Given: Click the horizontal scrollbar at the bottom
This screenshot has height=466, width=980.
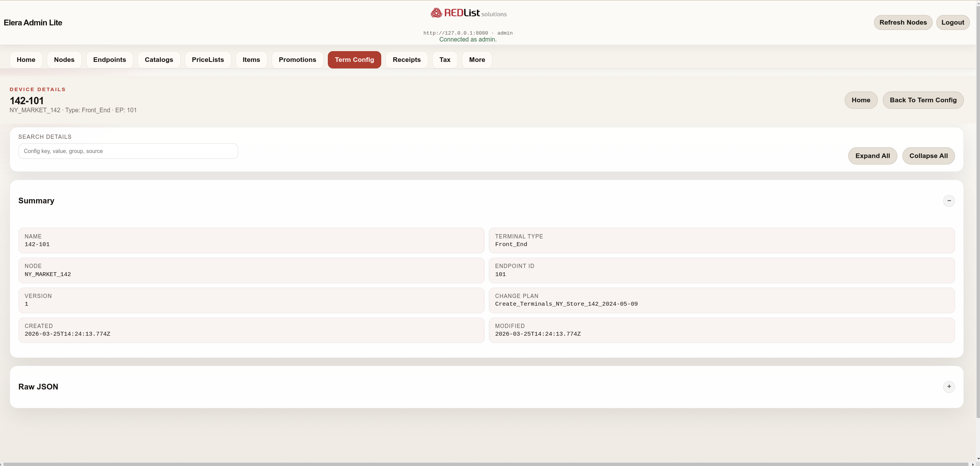Looking at the screenshot, I should [486, 464].
